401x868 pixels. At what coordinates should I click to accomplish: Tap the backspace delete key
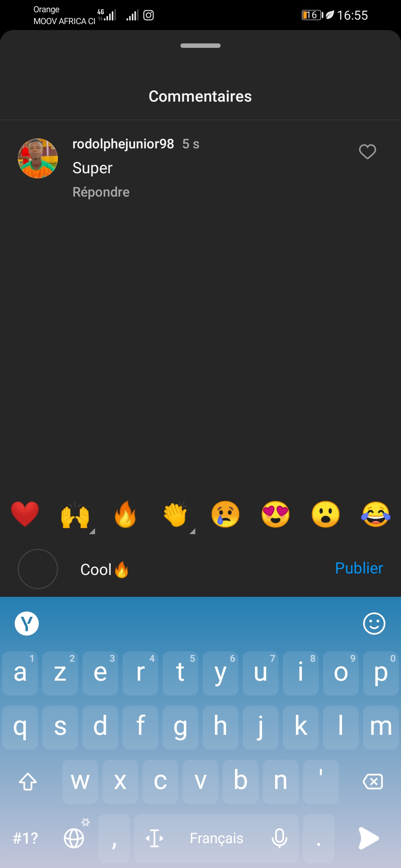coord(373,781)
